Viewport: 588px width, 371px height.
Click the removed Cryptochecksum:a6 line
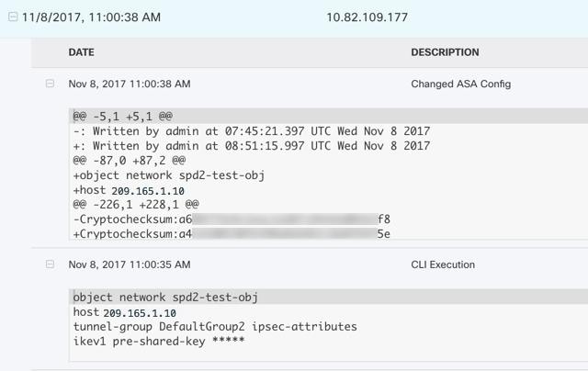(232, 219)
